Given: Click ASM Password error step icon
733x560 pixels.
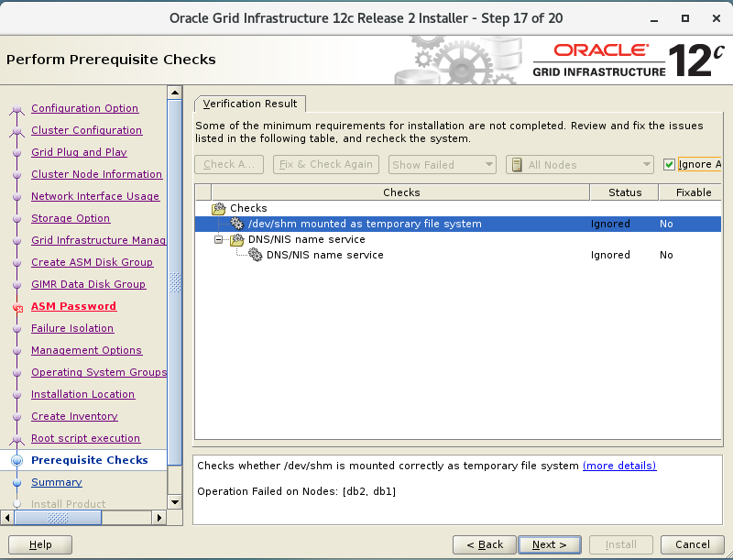Looking at the screenshot, I should 17,307.
